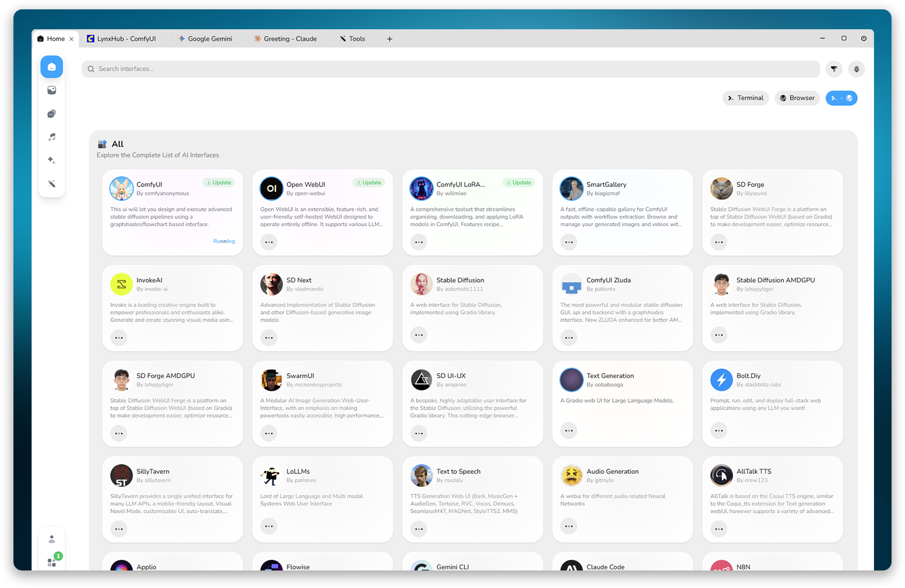
Task: Open the three-dot menu on SD Forge AMDGPU
Action: click(x=119, y=433)
